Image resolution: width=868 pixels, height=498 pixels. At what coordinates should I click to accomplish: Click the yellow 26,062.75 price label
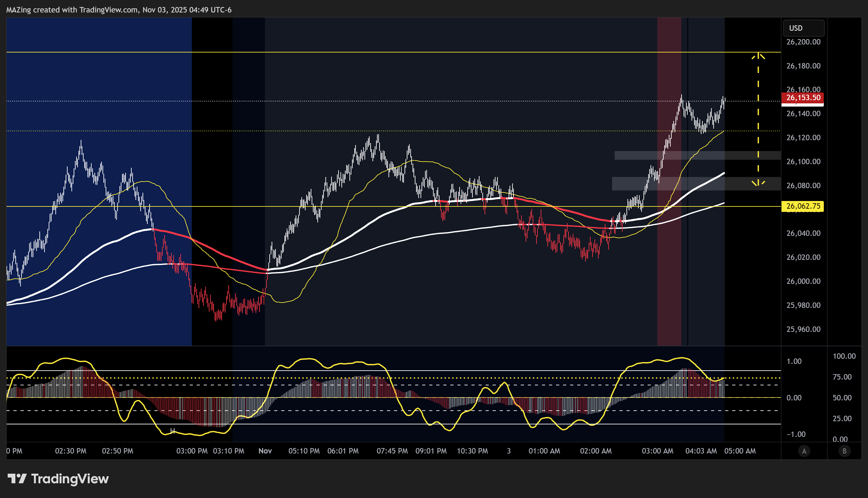803,206
